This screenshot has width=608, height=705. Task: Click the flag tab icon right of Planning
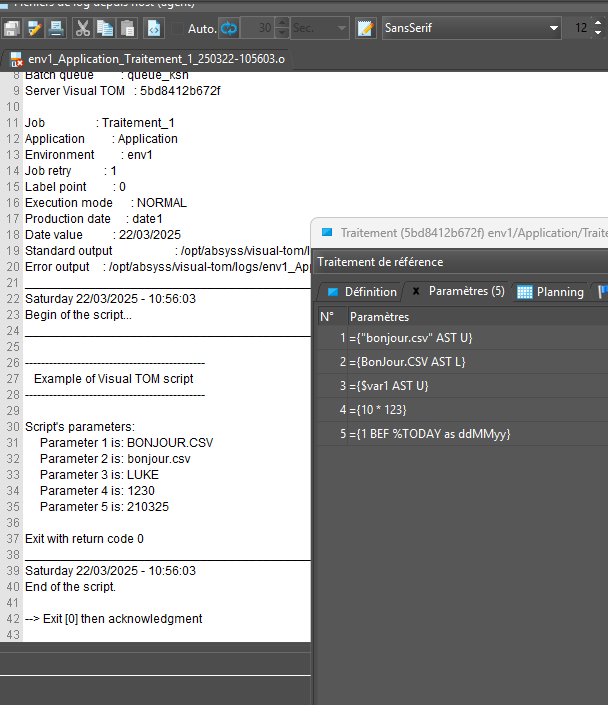click(x=603, y=292)
